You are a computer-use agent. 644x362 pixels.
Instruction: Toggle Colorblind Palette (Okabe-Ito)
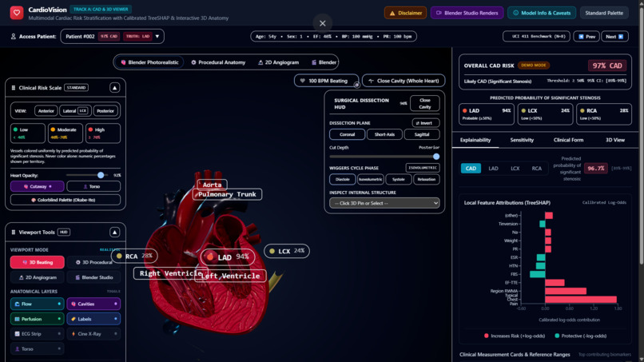pyautogui.click(x=66, y=200)
